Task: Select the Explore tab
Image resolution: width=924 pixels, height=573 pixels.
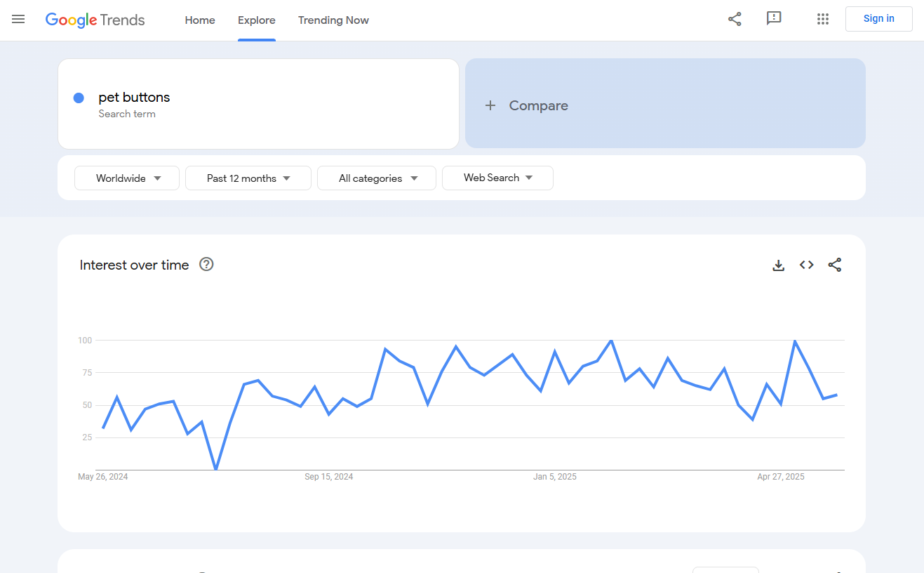Action: (257, 20)
